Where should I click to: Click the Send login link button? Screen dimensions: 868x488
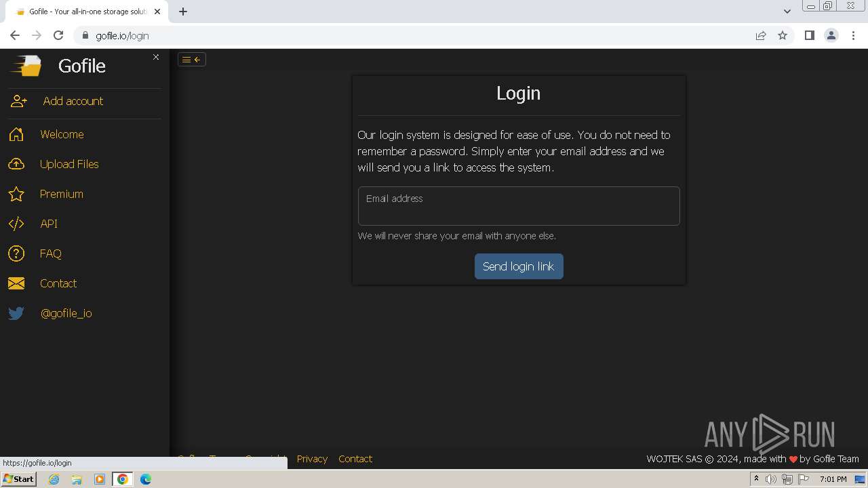pyautogui.click(x=519, y=266)
